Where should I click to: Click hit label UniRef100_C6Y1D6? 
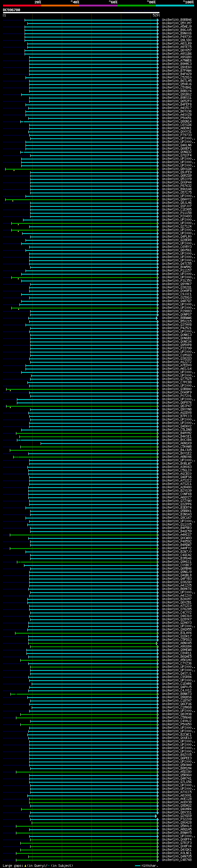pyautogui.click(x=177, y=125)
